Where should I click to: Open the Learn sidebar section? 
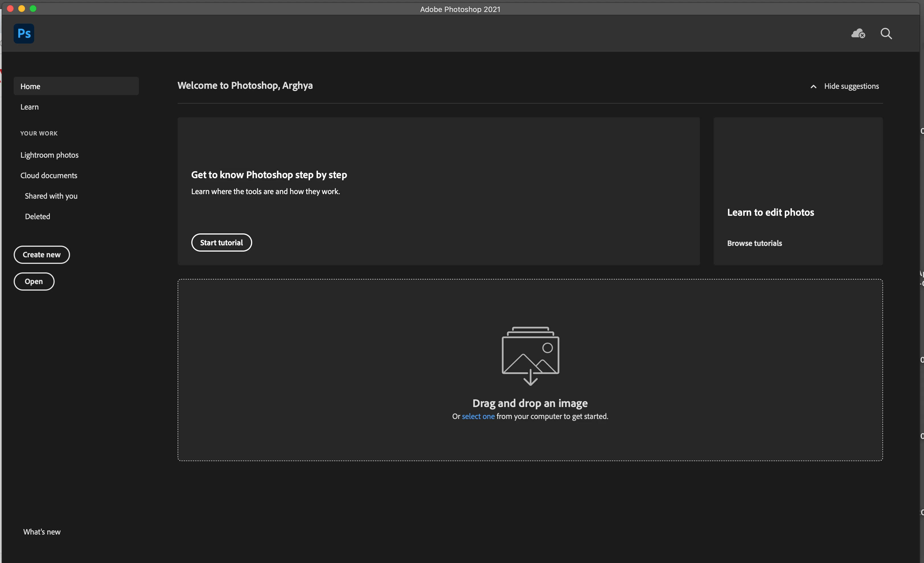point(30,107)
